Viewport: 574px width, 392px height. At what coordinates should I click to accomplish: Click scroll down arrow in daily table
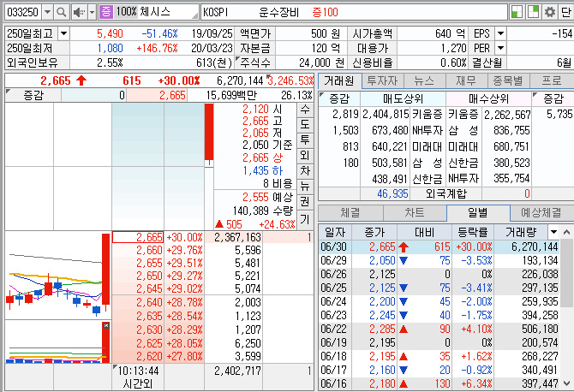coord(566,383)
